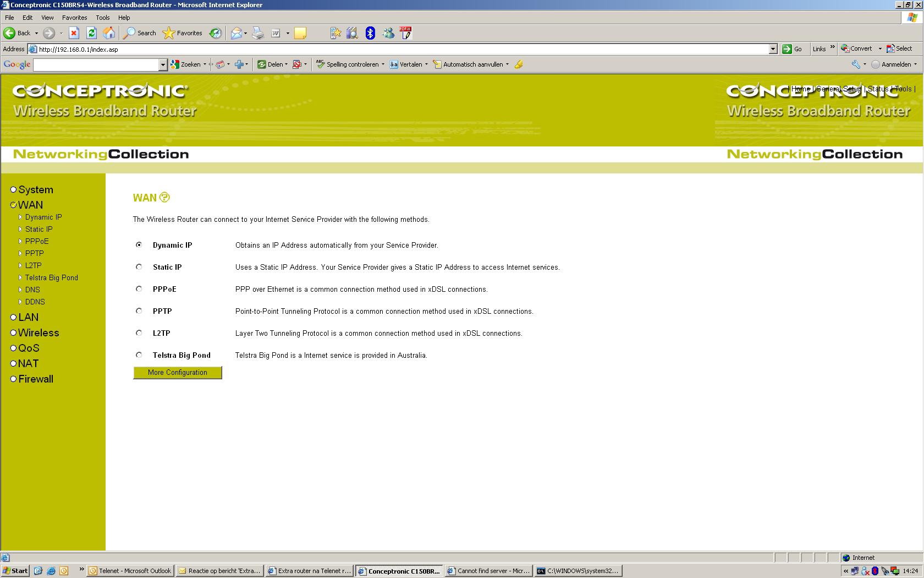Image resolution: width=924 pixels, height=578 pixels.
Task: Open Favorites with the star icon
Action: tap(169, 33)
